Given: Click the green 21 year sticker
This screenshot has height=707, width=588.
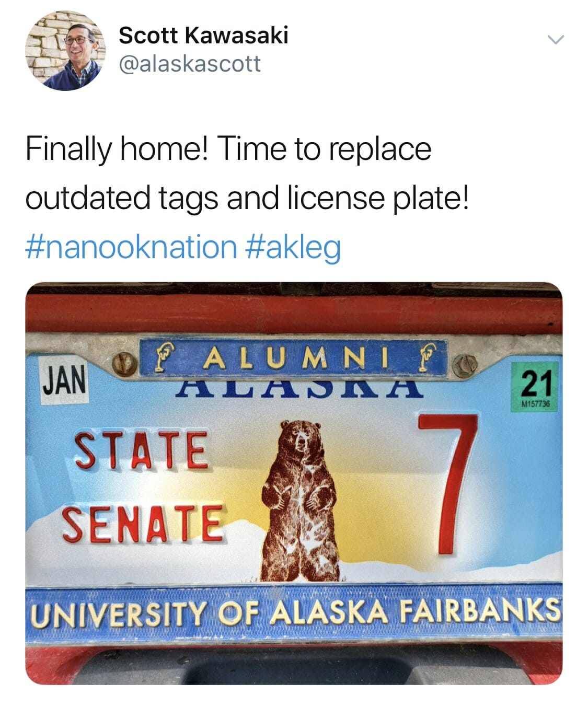Looking at the screenshot, I should (x=536, y=386).
